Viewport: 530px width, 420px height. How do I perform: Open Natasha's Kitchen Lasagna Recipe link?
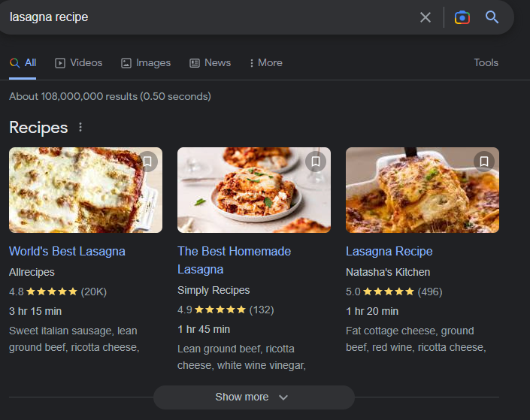(389, 252)
